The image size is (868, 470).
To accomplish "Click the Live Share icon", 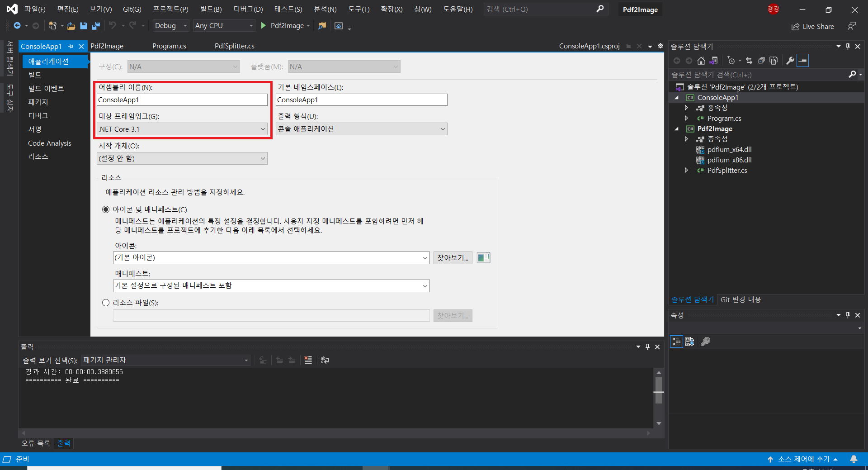I will pos(795,27).
